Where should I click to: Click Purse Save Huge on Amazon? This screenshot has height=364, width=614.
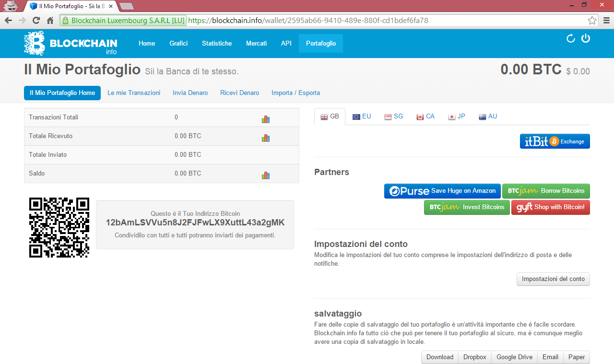442,191
